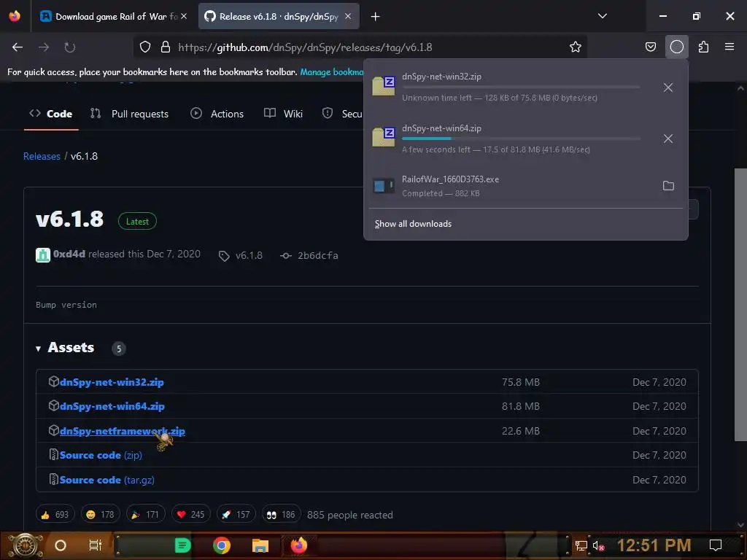Open the Actions tab
The image size is (747, 560).
(217, 114)
